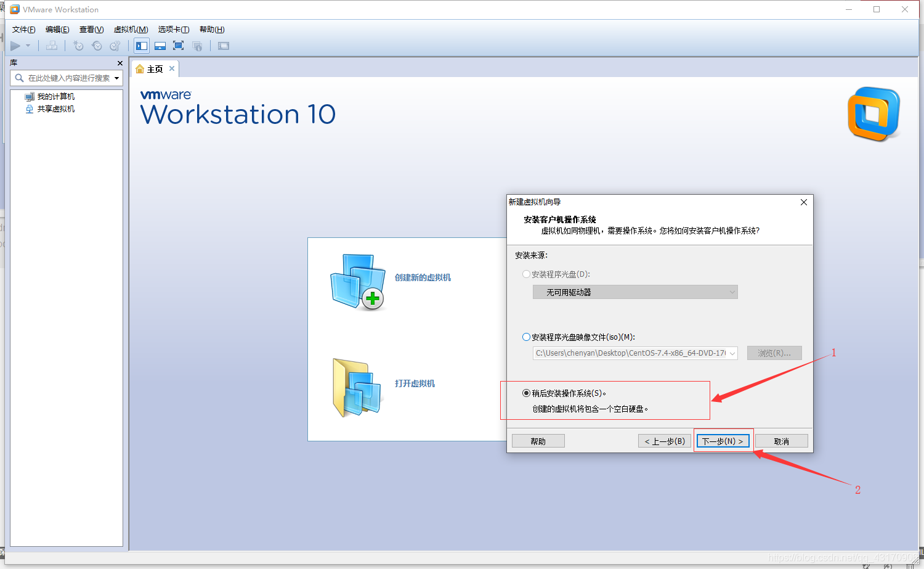Minimize the VMware Workstation window
The height and width of the screenshot is (569, 924).
click(848, 9)
